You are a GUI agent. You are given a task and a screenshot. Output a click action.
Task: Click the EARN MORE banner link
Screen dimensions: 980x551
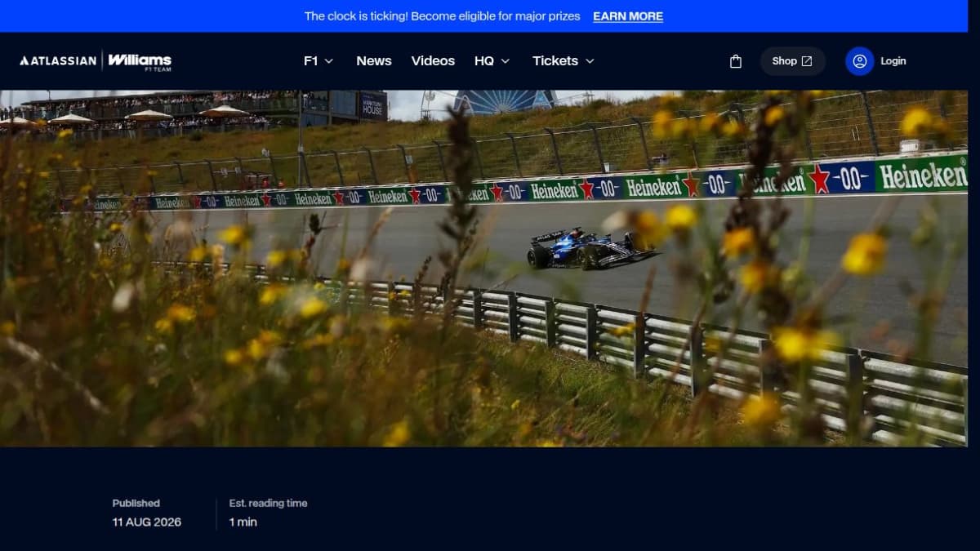(628, 16)
